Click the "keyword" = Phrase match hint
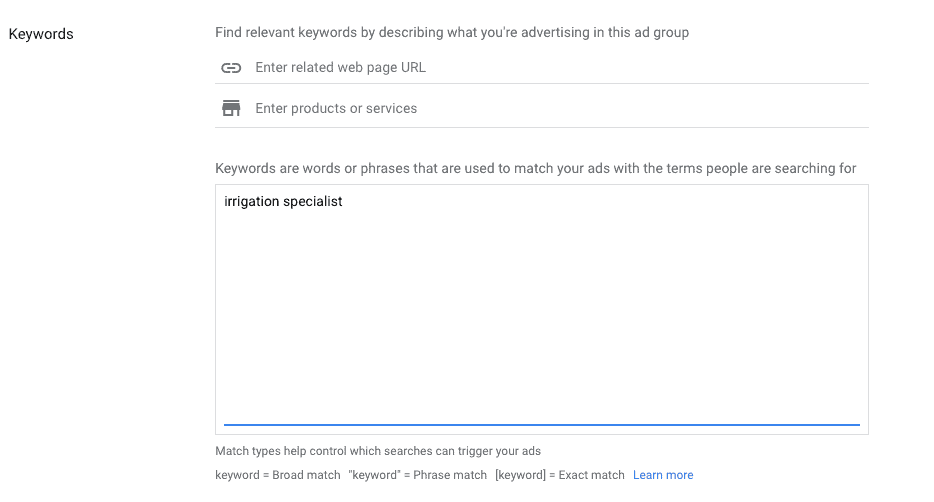The image size is (934, 502). click(x=418, y=475)
